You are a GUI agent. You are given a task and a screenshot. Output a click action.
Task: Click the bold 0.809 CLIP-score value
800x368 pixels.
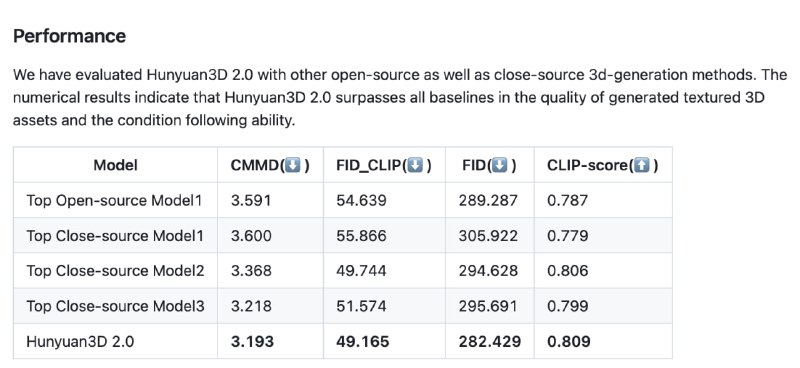click(569, 341)
